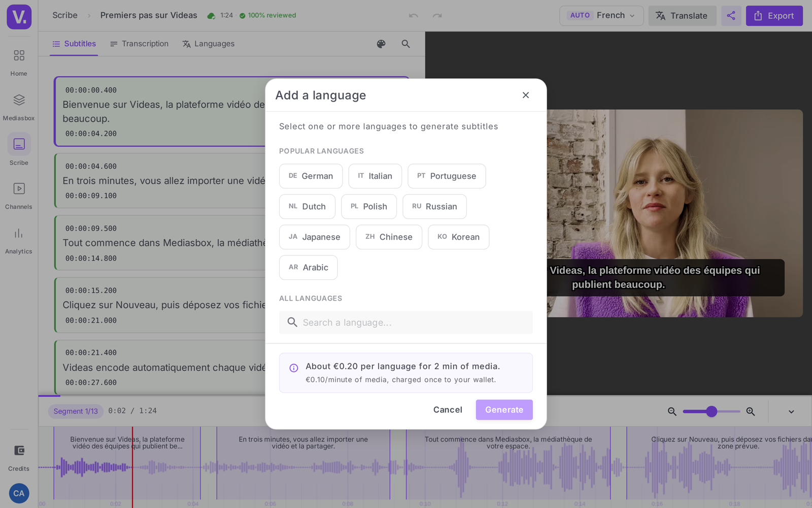Undo the last edit
This screenshot has width=812, height=508.
414,16
